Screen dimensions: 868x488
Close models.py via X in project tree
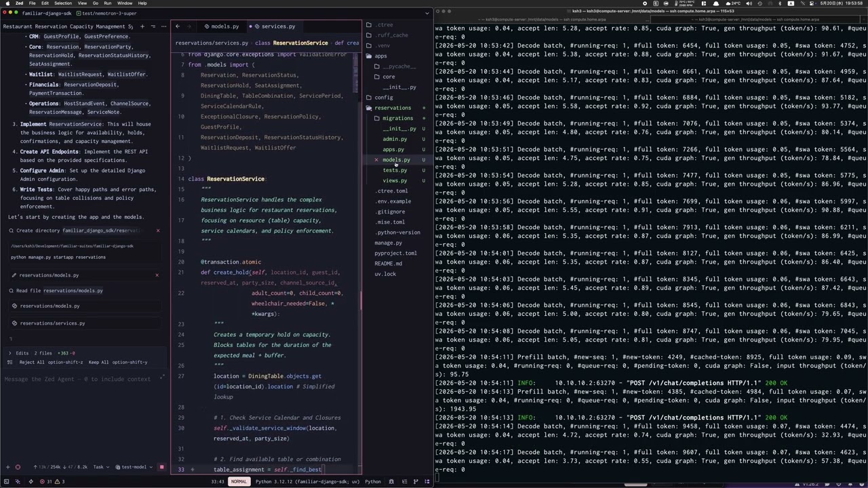coord(376,160)
